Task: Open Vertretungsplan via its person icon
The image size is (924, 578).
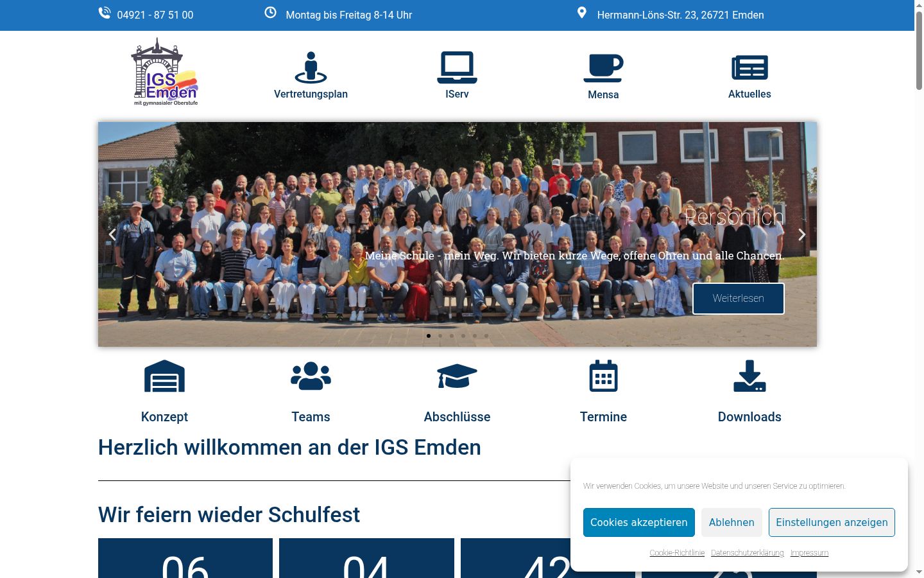Action: coord(311,67)
